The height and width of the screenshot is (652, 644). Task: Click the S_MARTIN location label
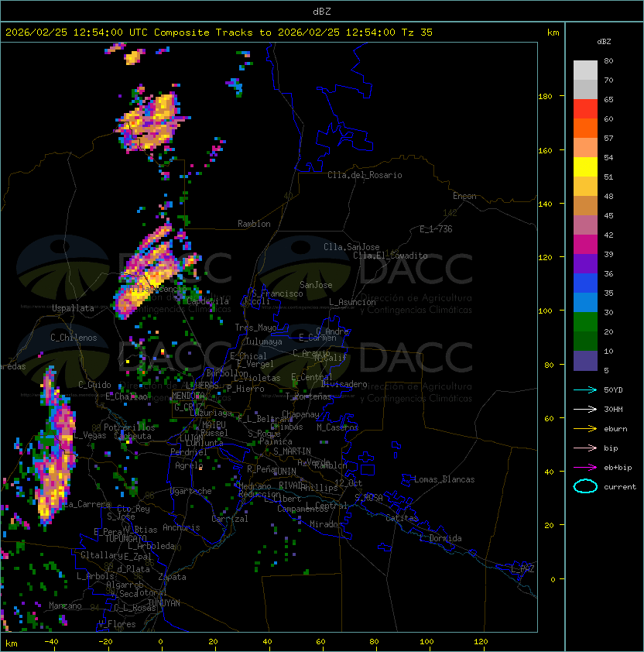point(292,451)
